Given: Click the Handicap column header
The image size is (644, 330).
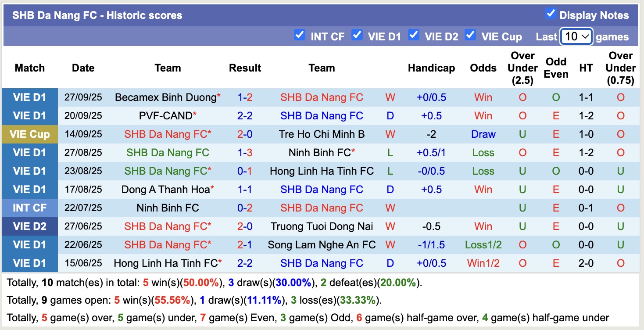Looking at the screenshot, I should 431,68.
